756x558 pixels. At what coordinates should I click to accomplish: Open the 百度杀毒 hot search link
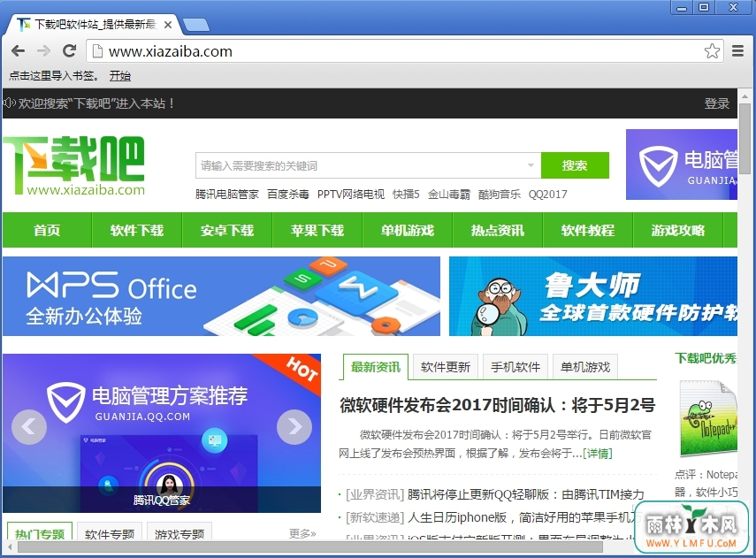click(288, 195)
